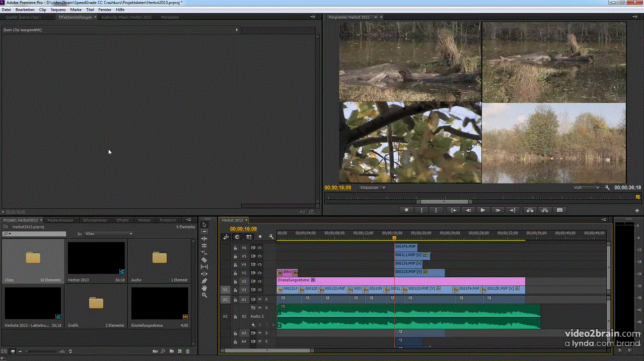Click Automate to Sequence icon
Image resolution: width=644 pixels, height=361 pixels.
[156, 351]
